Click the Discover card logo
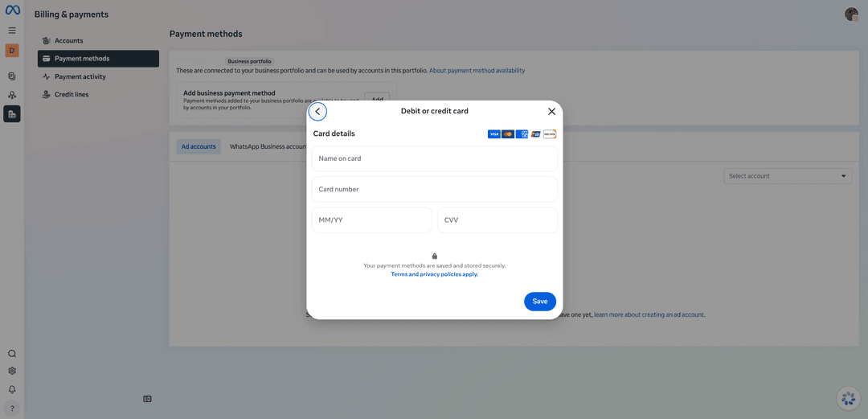 click(x=550, y=134)
